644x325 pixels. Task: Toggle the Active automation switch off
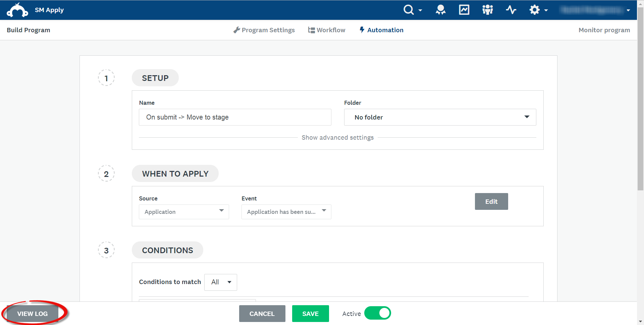pos(377,313)
